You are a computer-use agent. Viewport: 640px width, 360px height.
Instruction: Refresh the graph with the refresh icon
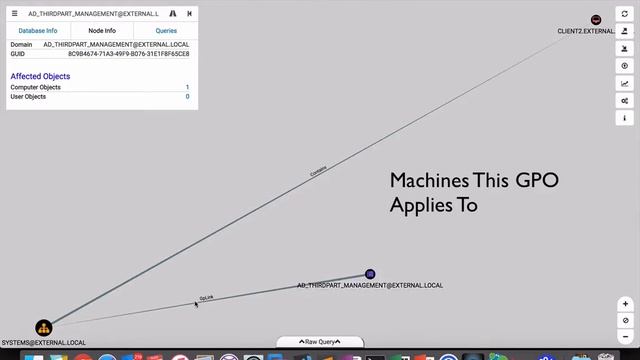(x=624, y=14)
